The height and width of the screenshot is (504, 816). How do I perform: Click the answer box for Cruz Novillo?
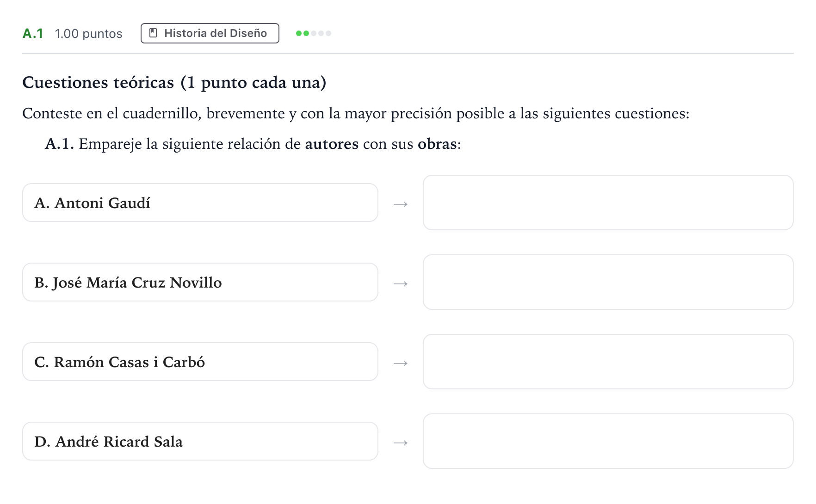pos(608,282)
